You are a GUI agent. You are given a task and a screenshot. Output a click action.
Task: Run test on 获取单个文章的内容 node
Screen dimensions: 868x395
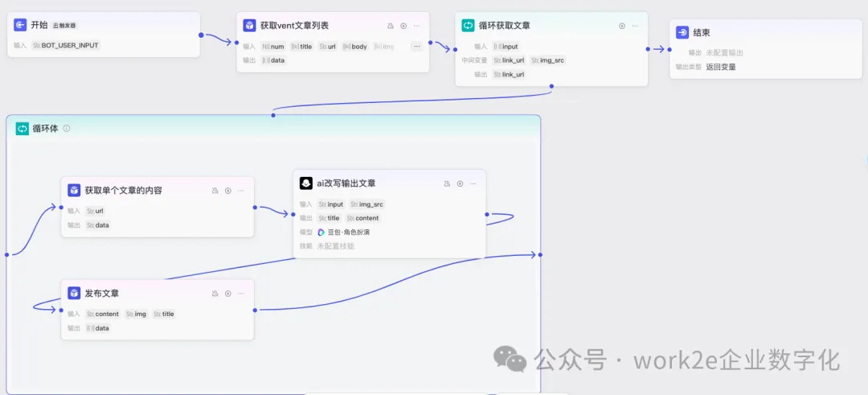coord(228,191)
